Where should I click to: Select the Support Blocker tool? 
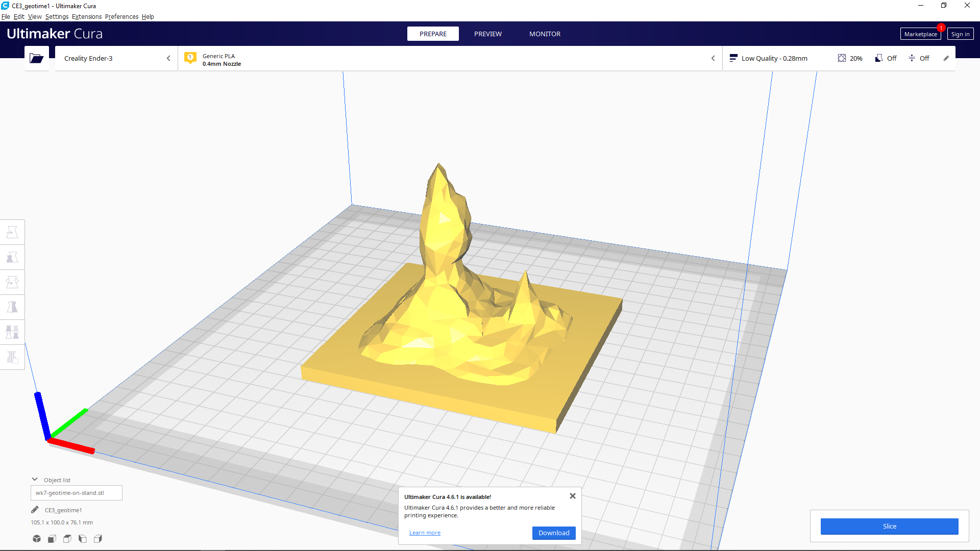pyautogui.click(x=12, y=357)
